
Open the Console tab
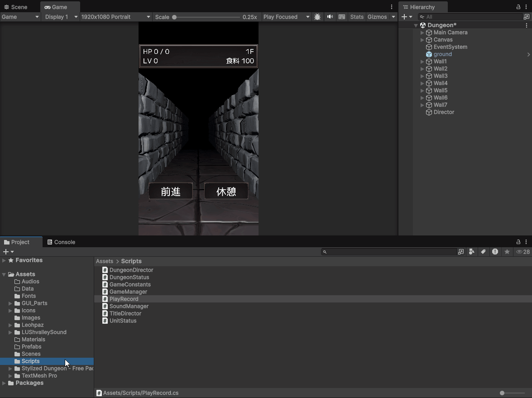pyautogui.click(x=62, y=242)
